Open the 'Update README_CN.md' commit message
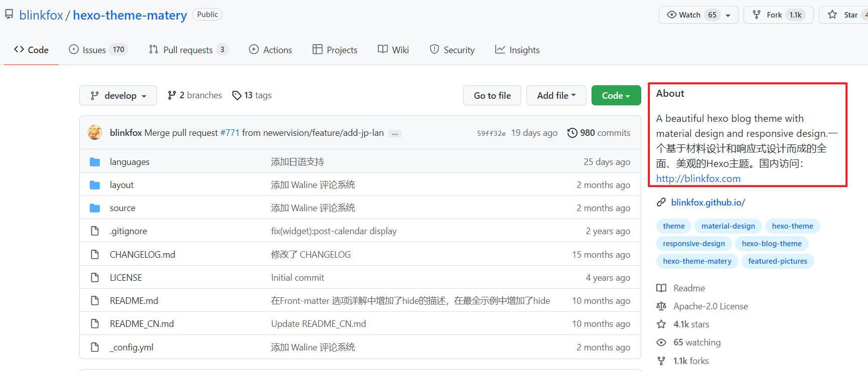 point(319,324)
